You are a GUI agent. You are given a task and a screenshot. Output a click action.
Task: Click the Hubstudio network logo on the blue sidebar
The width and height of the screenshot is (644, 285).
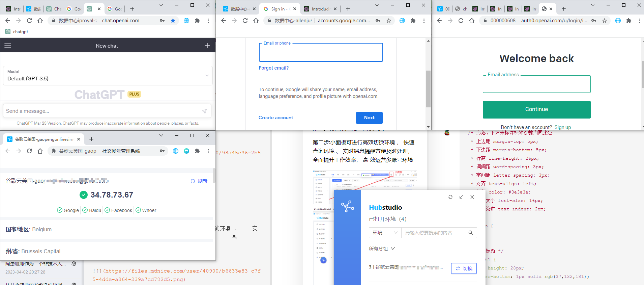coord(347,206)
